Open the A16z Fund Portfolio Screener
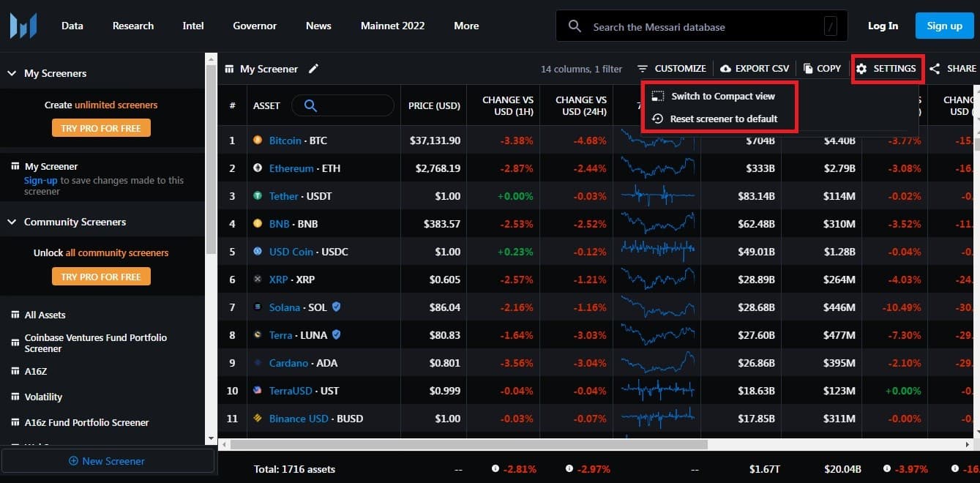 pyautogui.click(x=80, y=422)
